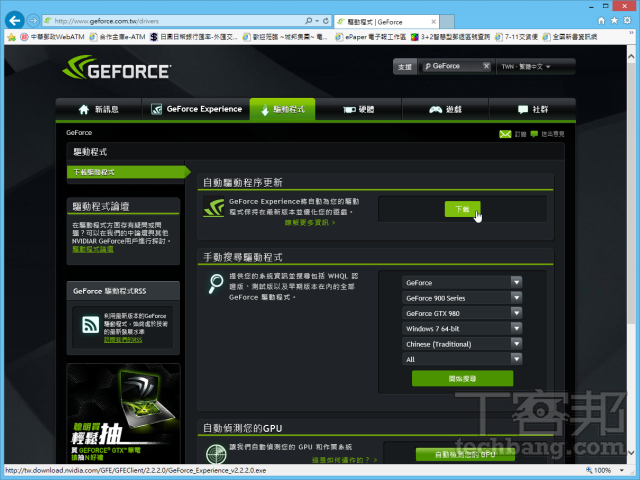Click the 支援 support button
Screen dimensions: 640x480
pyautogui.click(x=405, y=67)
